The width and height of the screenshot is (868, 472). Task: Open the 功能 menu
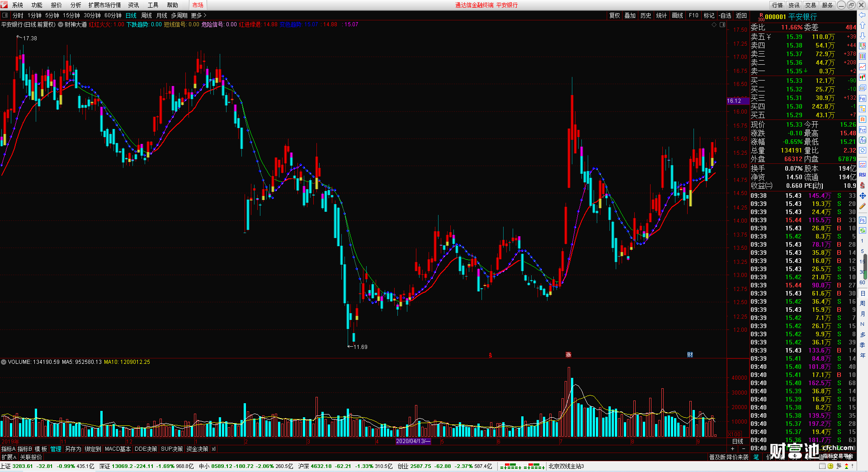[x=37, y=5]
